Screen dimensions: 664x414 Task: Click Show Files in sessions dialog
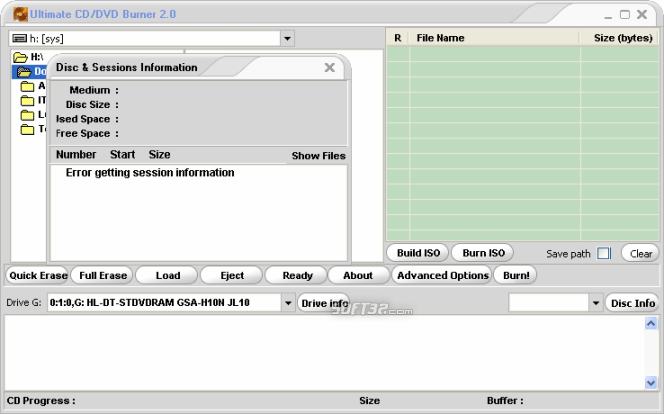[318, 156]
